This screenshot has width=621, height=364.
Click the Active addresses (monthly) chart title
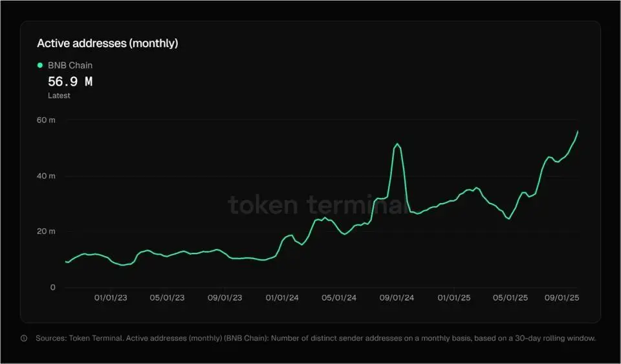click(x=107, y=43)
